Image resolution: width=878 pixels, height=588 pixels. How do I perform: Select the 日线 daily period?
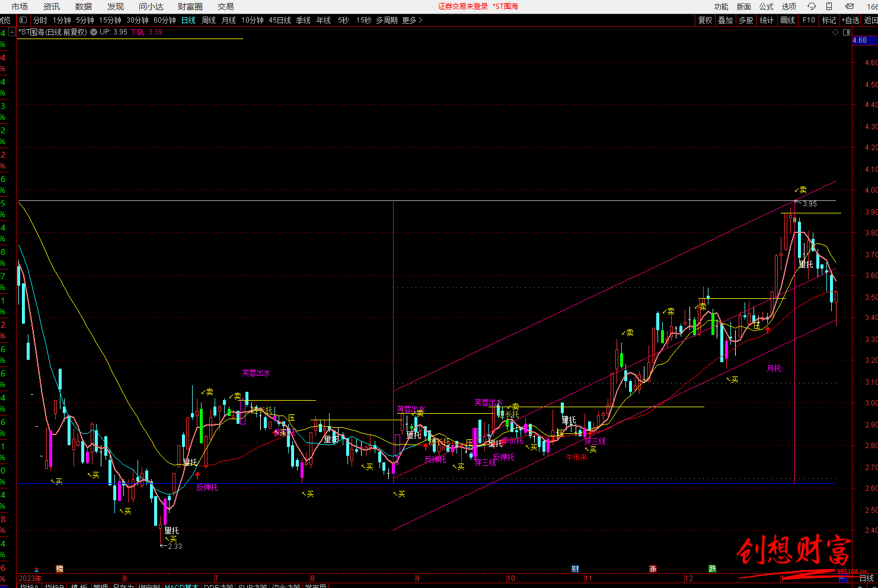[189, 20]
